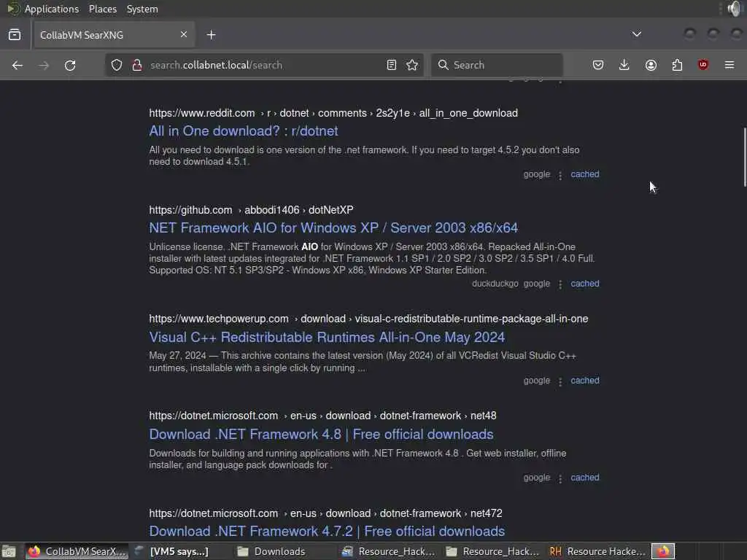Open the System menu
This screenshot has width=747, height=560.
pos(142,9)
